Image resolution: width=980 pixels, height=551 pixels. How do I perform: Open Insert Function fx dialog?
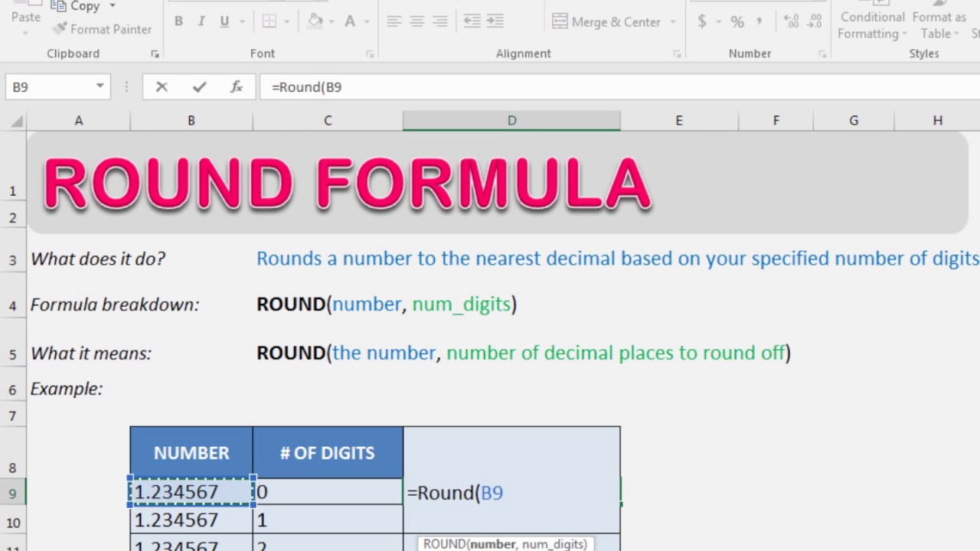[237, 87]
